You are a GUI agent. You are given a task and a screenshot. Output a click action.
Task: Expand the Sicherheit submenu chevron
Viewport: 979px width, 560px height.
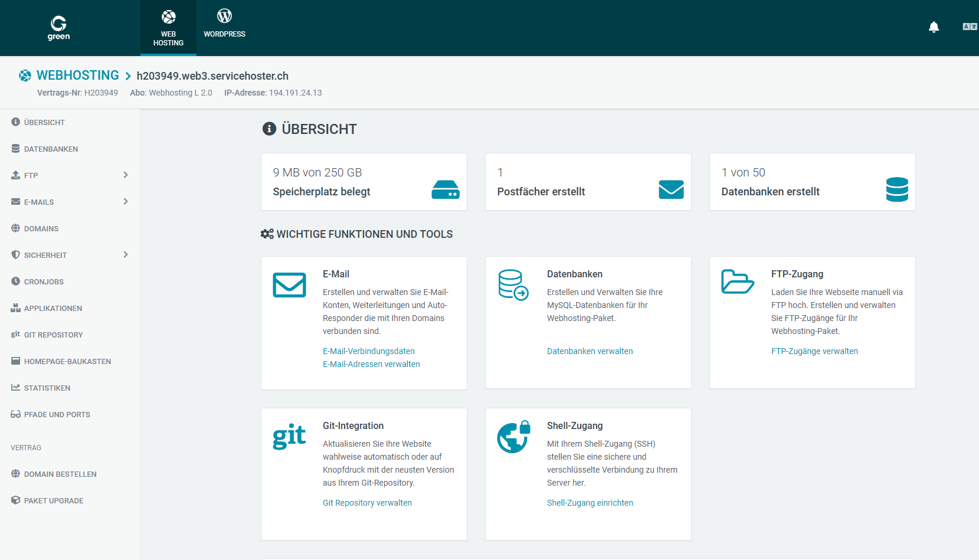[126, 254]
